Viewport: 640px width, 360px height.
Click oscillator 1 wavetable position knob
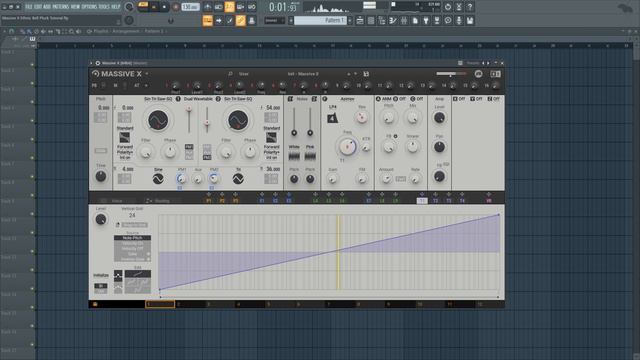click(158, 120)
